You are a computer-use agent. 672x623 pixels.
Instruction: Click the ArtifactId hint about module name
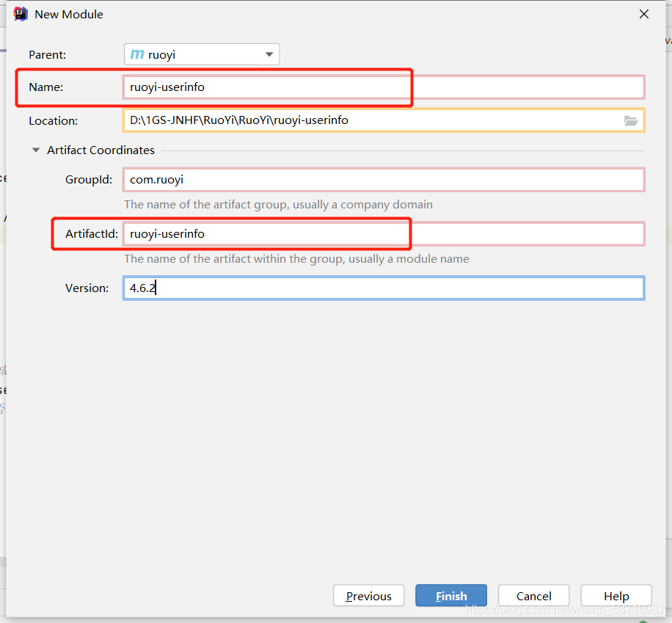click(x=296, y=259)
